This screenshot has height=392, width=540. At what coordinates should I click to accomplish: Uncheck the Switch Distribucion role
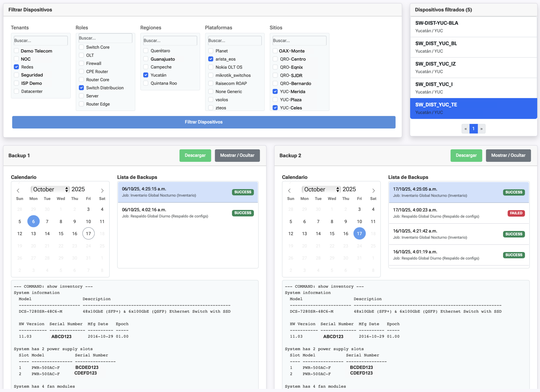[x=81, y=88]
